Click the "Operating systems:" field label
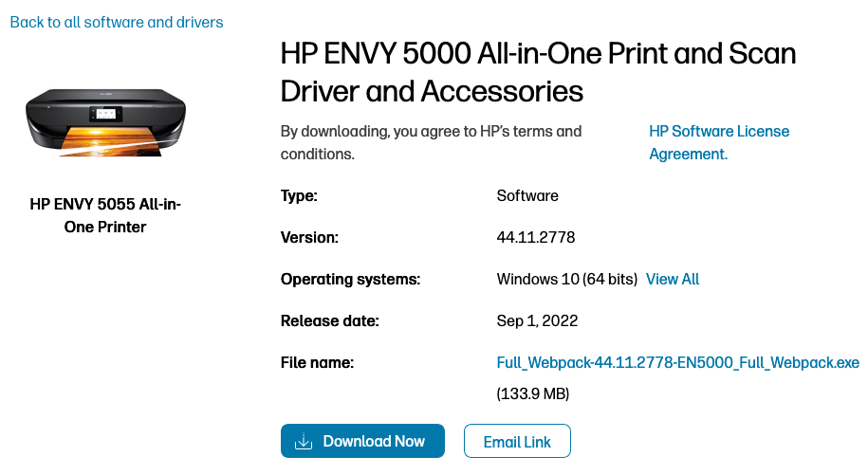This screenshot has width=868, height=475. (x=350, y=279)
